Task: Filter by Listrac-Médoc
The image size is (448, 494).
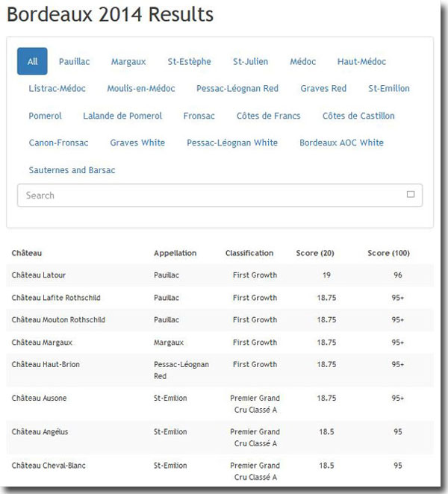Action: [57, 89]
